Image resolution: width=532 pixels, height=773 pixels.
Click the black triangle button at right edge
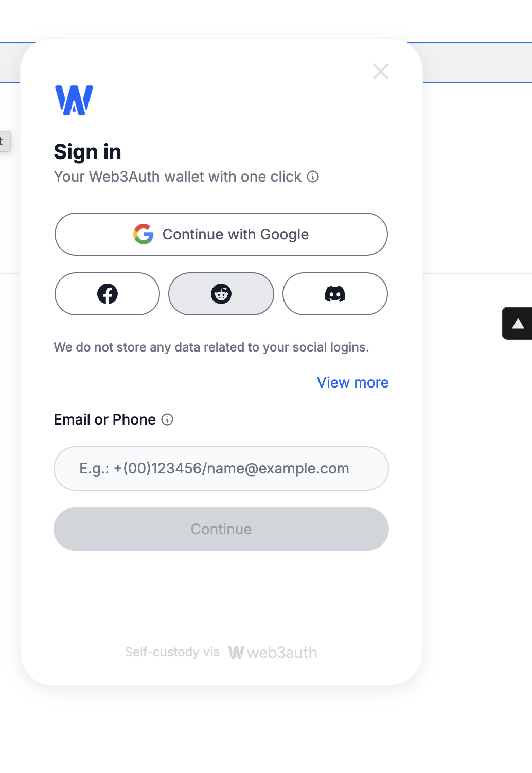click(x=517, y=323)
